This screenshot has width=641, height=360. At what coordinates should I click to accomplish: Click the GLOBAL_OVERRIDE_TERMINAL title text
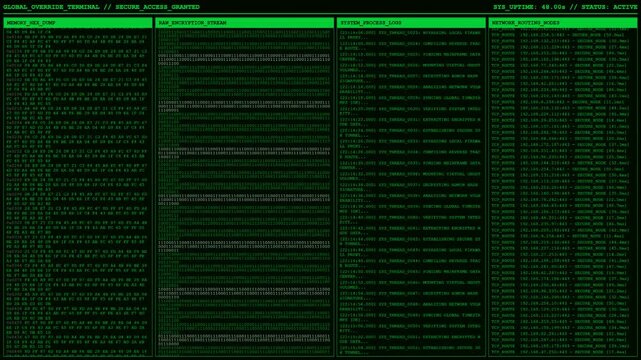pos(51,7)
